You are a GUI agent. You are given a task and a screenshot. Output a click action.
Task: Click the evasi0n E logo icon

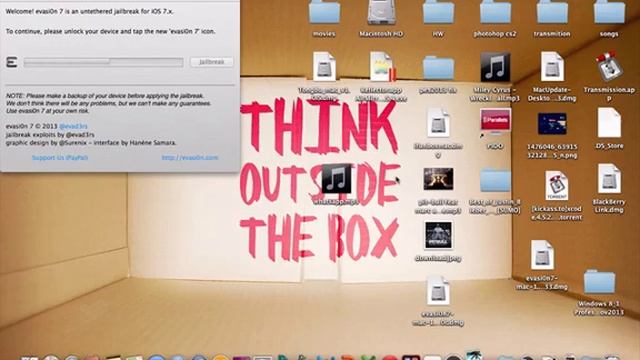click(x=11, y=62)
